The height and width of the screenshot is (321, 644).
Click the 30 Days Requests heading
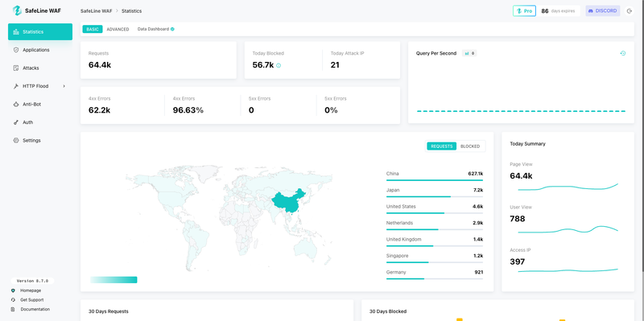tap(109, 311)
